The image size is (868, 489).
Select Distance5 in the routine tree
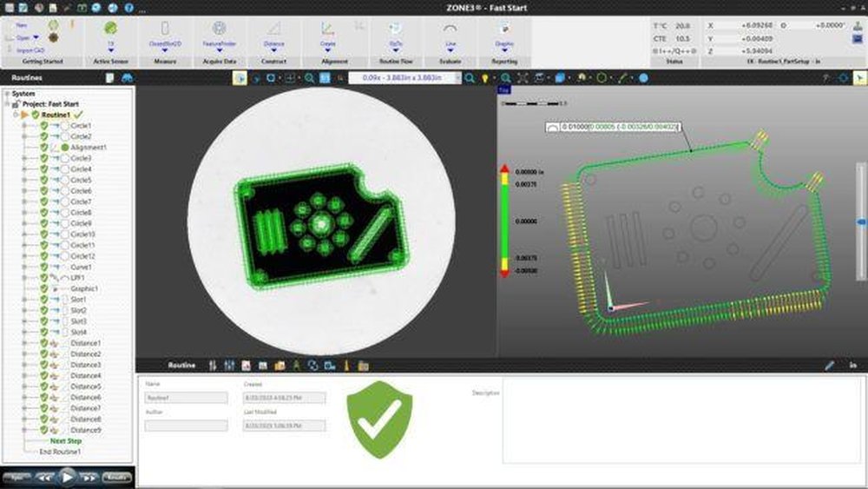pyautogui.click(x=86, y=387)
